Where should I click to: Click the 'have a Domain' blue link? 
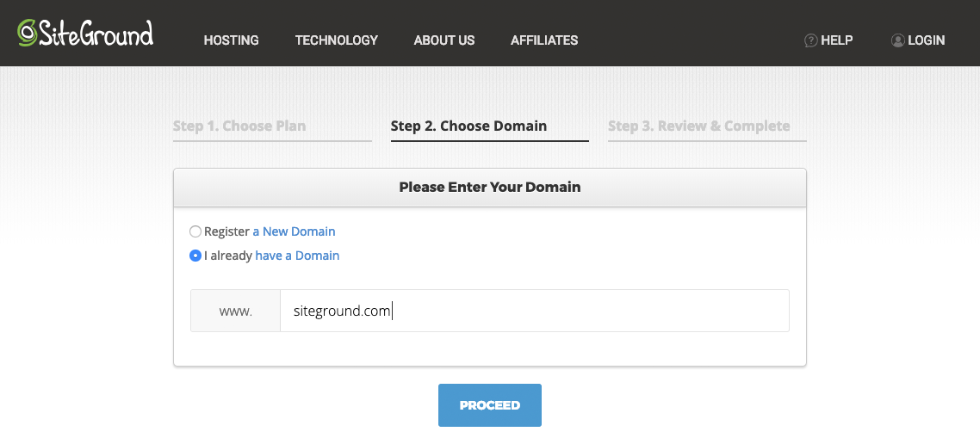point(297,256)
